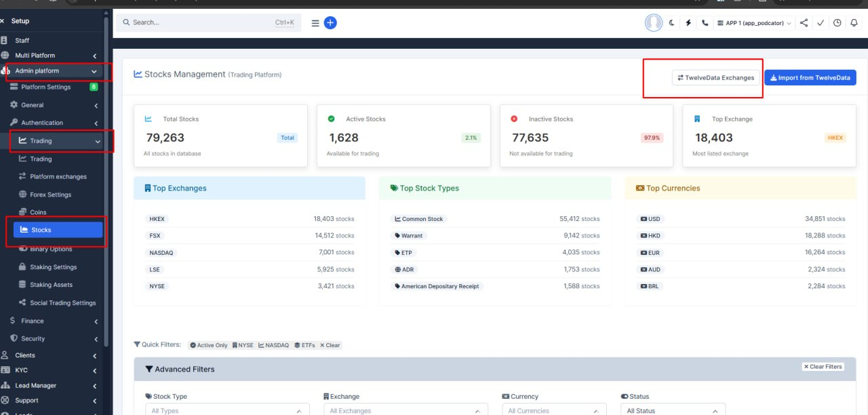The width and height of the screenshot is (868, 415).
Task: Click the HKEX row in Top Exchanges
Action: [x=250, y=219]
